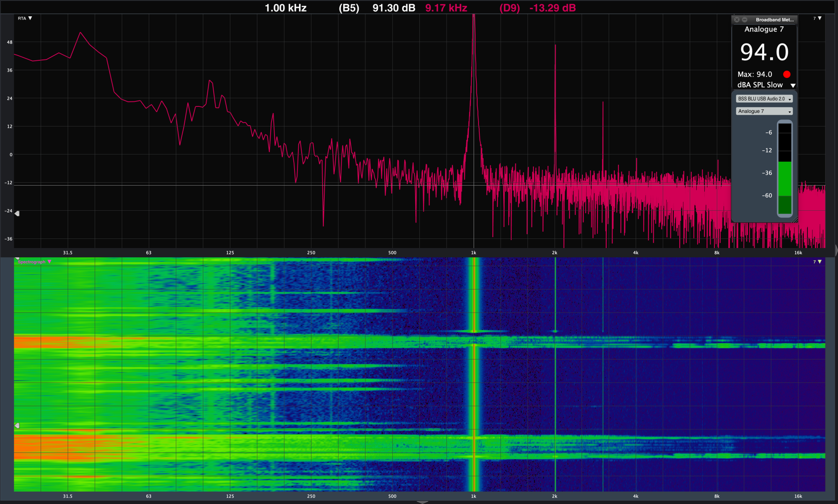Click the Max: 94.0 readout text
The height and width of the screenshot is (504, 838).
pos(755,75)
